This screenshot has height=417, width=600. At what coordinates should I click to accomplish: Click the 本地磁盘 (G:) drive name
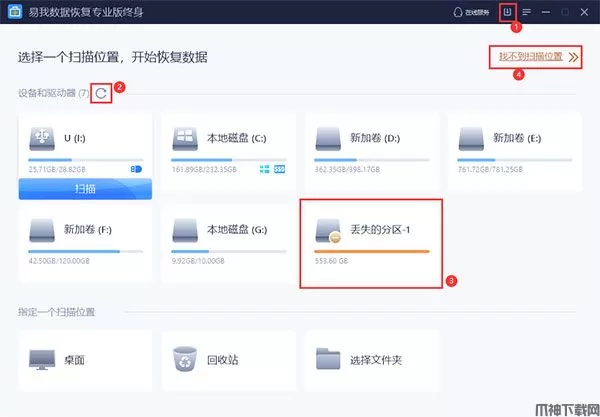click(x=237, y=230)
